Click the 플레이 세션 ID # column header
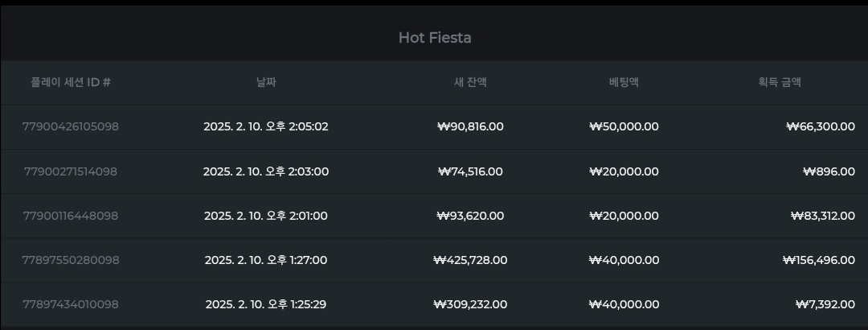Image resolution: width=868 pixels, height=330 pixels. click(x=70, y=82)
